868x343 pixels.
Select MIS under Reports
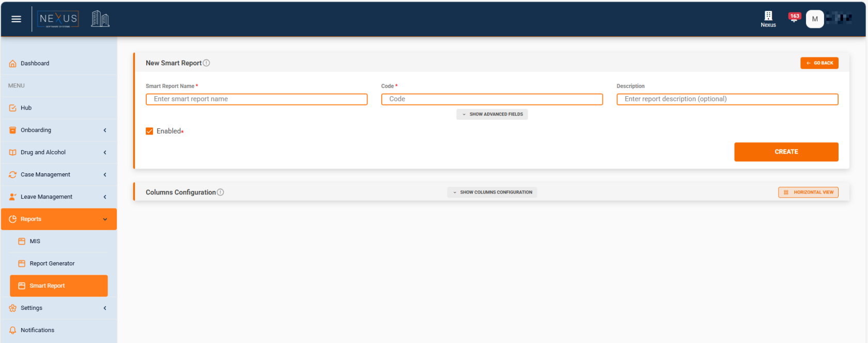pos(35,242)
